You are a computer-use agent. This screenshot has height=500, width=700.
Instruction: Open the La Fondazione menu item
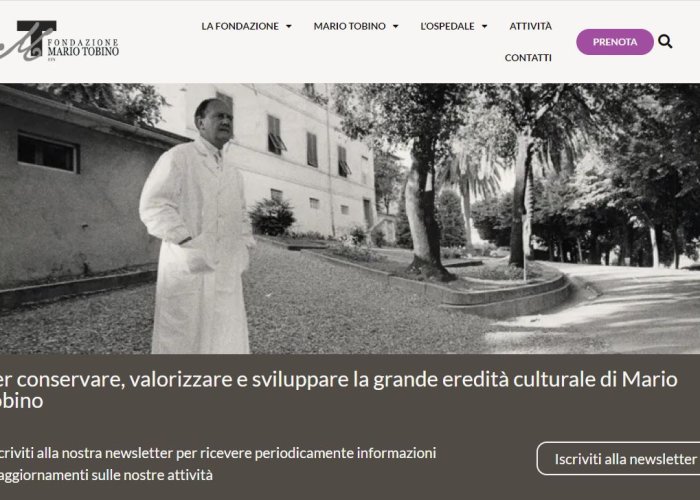240,26
